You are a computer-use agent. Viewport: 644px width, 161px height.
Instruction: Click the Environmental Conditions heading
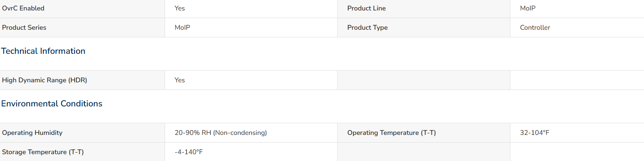(52, 104)
